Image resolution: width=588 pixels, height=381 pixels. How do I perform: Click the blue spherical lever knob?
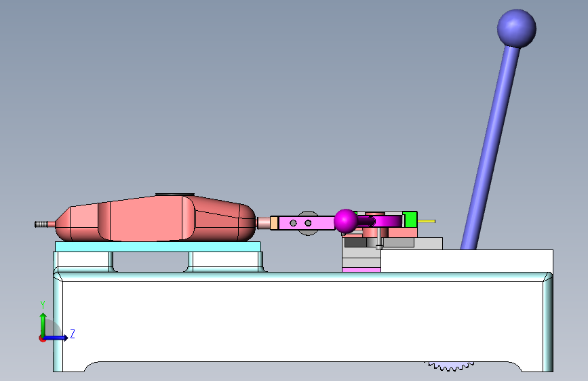(516, 28)
